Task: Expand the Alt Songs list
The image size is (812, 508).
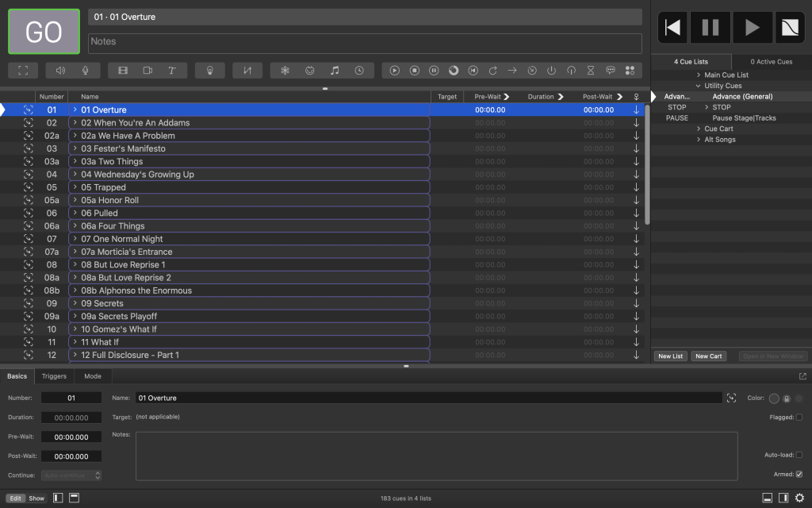Action: pyautogui.click(x=698, y=140)
